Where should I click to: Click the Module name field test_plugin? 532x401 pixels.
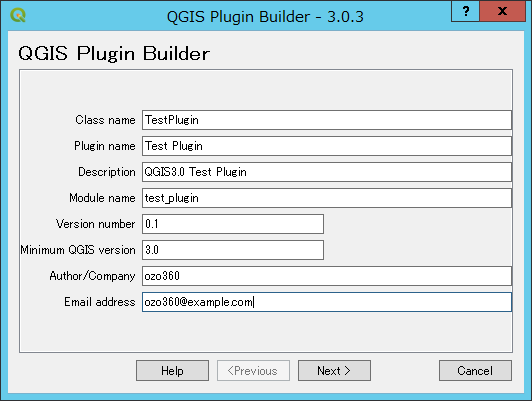[327, 198]
